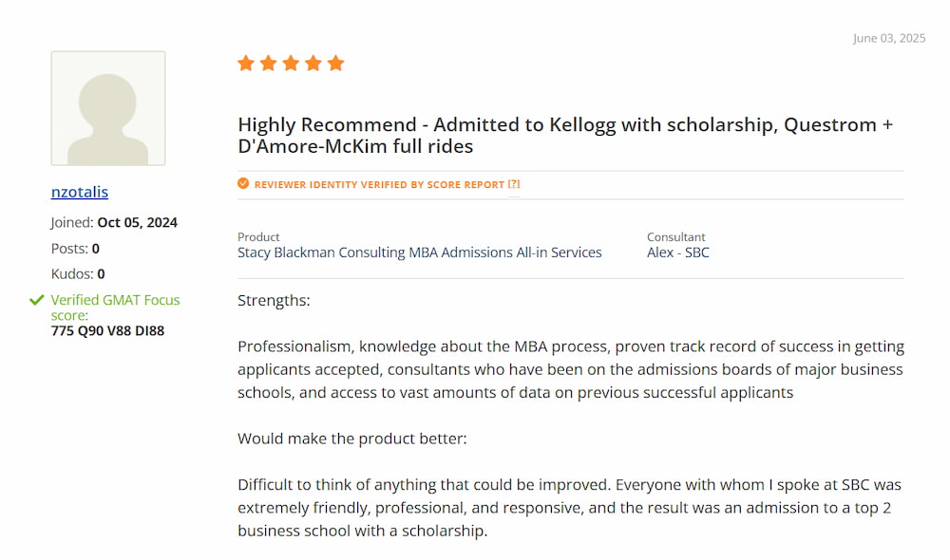Click the Verified GMAT Focus score label
This screenshot has width=950, height=560.
click(x=115, y=308)
